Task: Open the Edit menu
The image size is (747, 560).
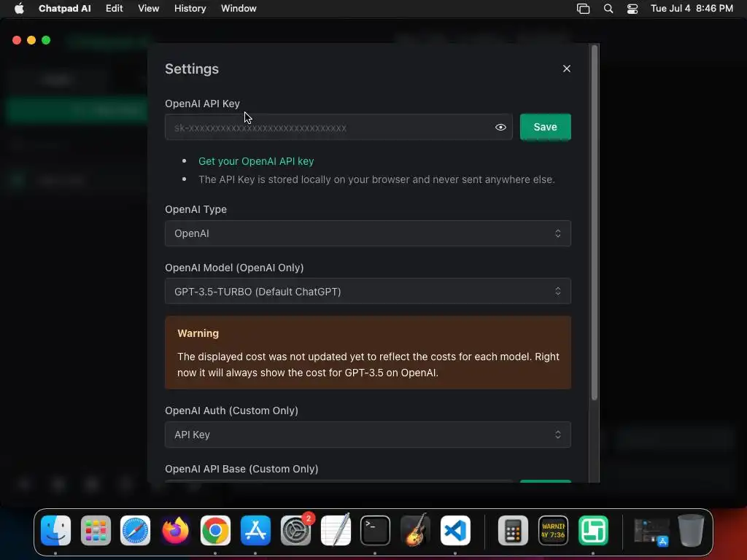Action: tap(115, 9)
